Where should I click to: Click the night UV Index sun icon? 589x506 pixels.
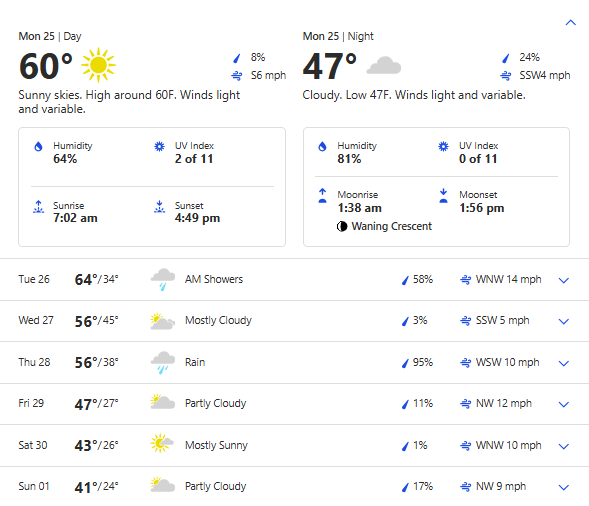coord(443,147)
